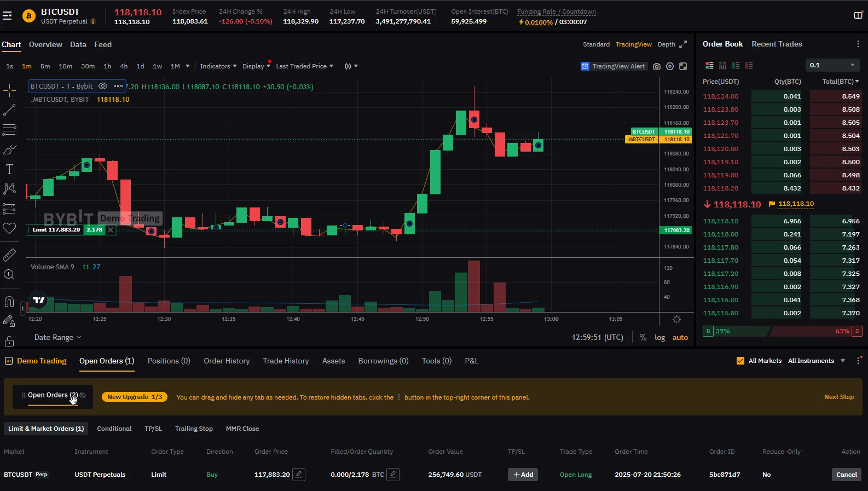Screen dimensions: 868x491
Task: Open chart settings gear icon
Action: [670, 66]
